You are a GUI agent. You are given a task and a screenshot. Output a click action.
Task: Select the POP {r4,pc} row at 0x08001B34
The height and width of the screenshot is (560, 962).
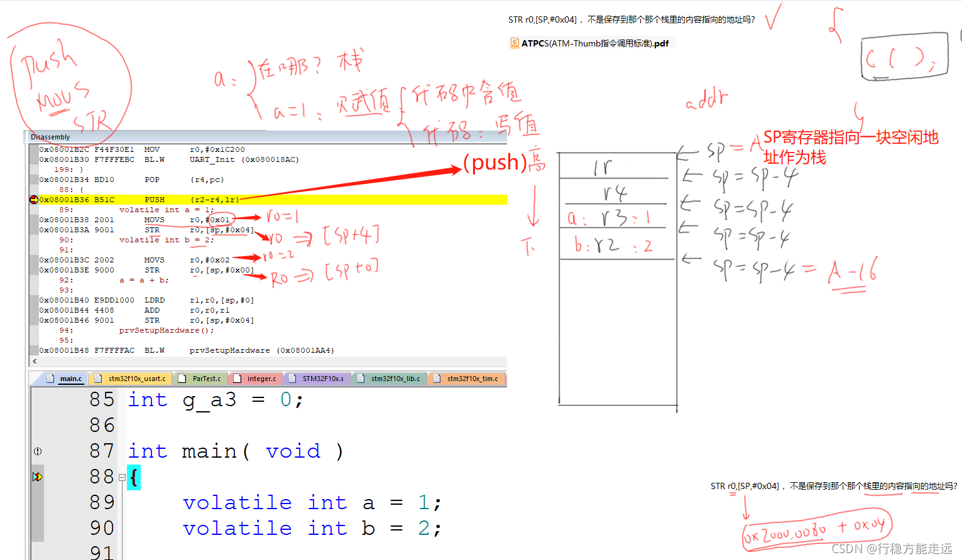273,180
